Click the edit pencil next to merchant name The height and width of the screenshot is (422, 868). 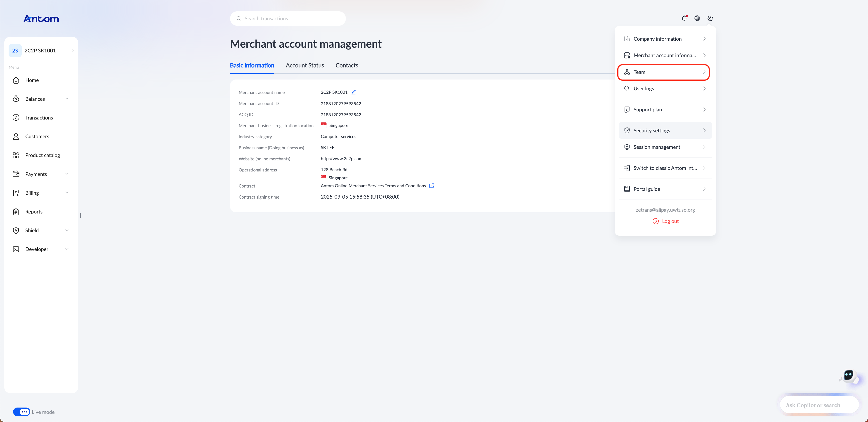click(354, 92)
